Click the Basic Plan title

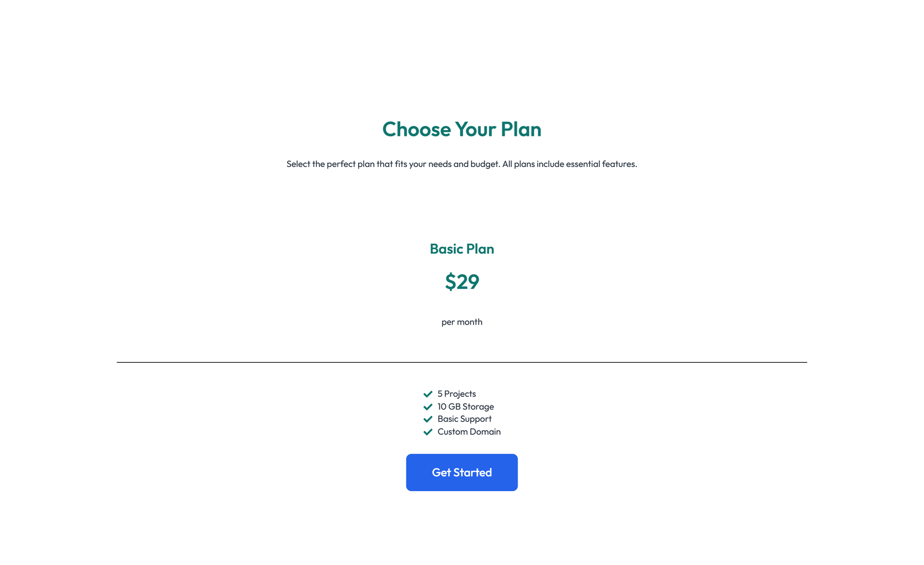click(x=461, y=248)
